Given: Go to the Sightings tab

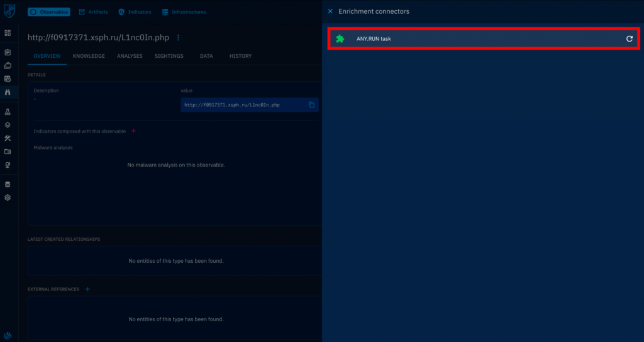Looking at the screenshot, I should pos(169,56).
